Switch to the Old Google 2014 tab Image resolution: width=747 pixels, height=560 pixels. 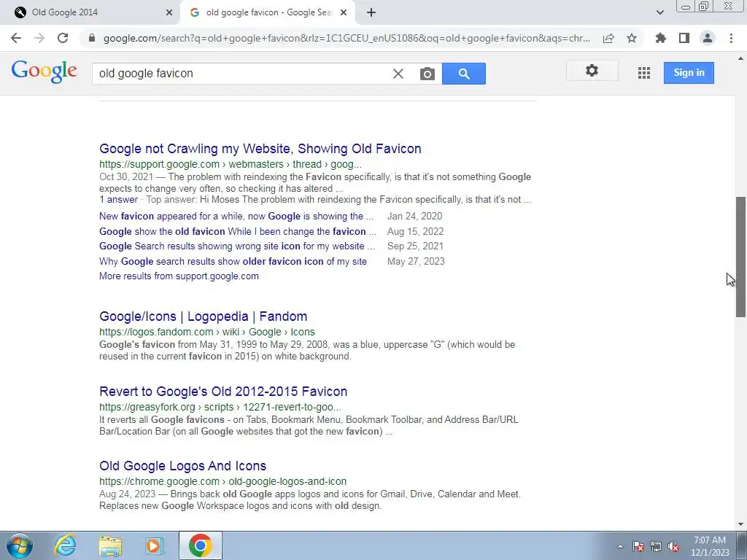coord(90,12)
